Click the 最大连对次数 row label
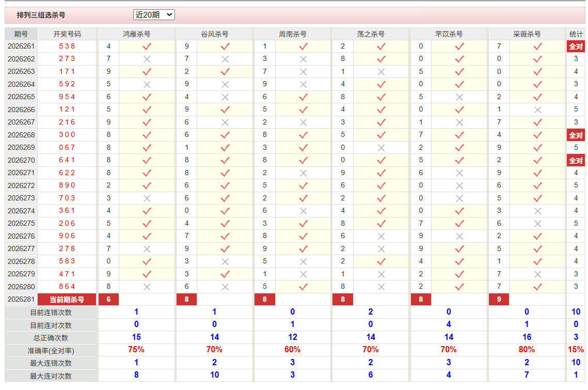 pyautogui.click(x=51, y=376)
